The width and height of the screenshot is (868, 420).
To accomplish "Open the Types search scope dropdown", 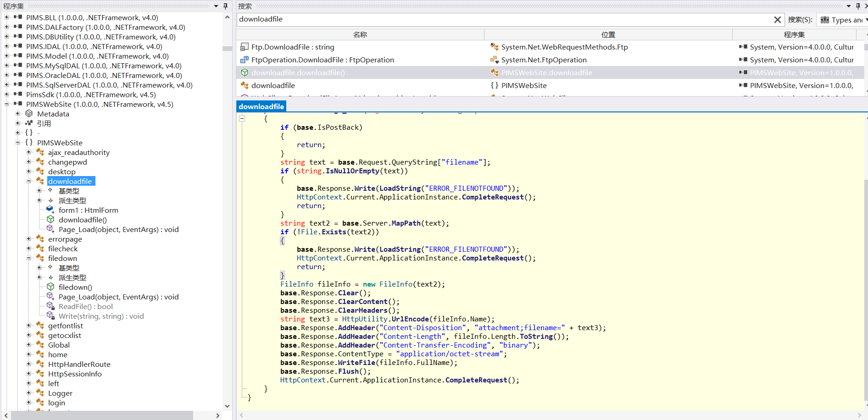I will click(x=843, y=20).
